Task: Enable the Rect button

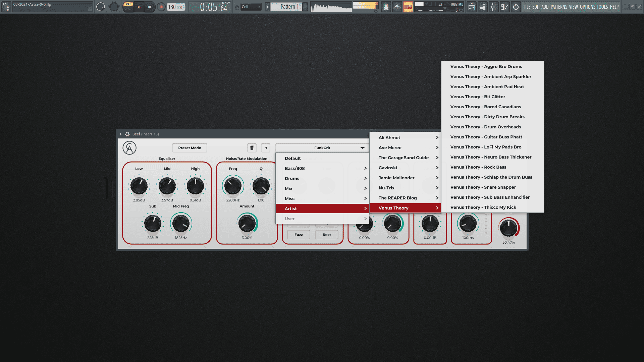Action: pyautogui.click(x=327, y=235)
